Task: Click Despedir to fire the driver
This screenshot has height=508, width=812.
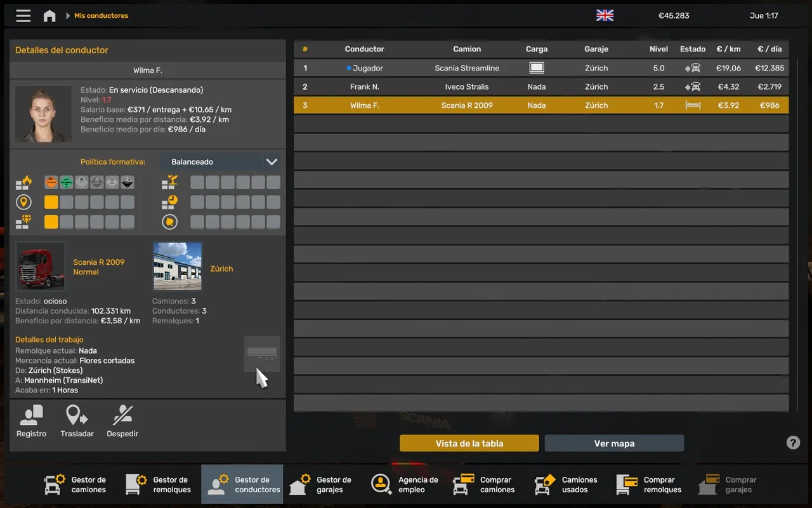Action: (x=122, y=421)
